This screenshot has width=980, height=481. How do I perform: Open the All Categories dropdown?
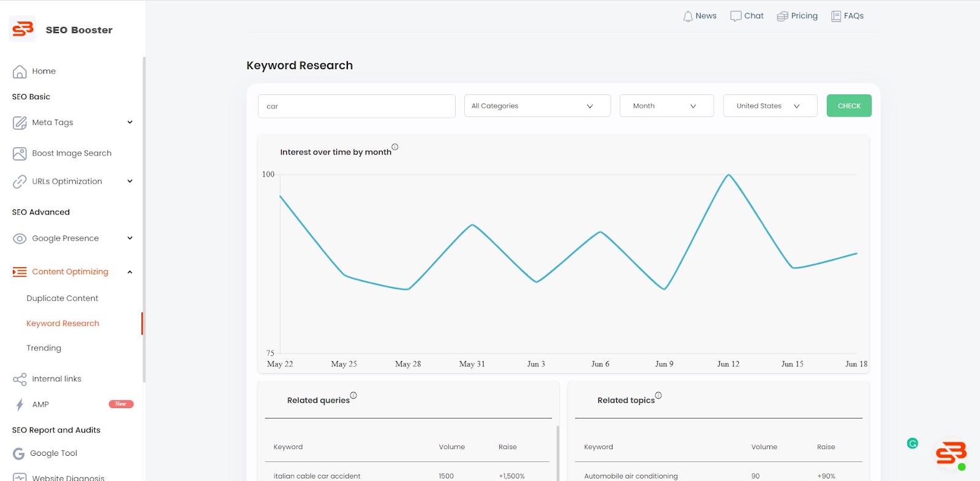click(537, 106)
